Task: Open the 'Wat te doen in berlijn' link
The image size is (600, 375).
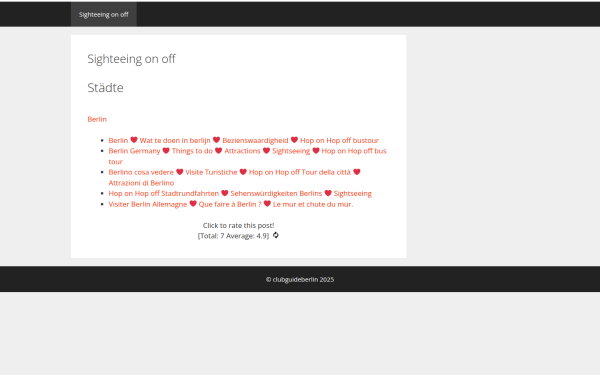Action: [x=243, y=140]
